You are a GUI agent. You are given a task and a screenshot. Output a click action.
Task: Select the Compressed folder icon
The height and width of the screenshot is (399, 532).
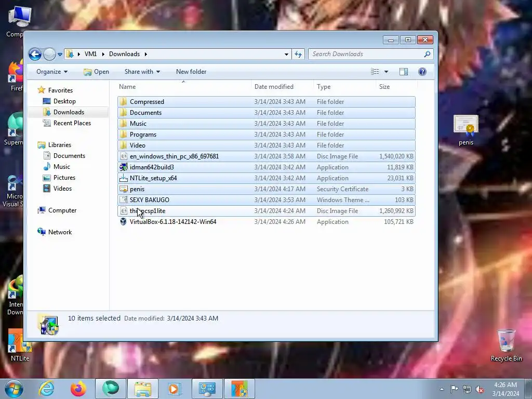(x=124, y=102)
